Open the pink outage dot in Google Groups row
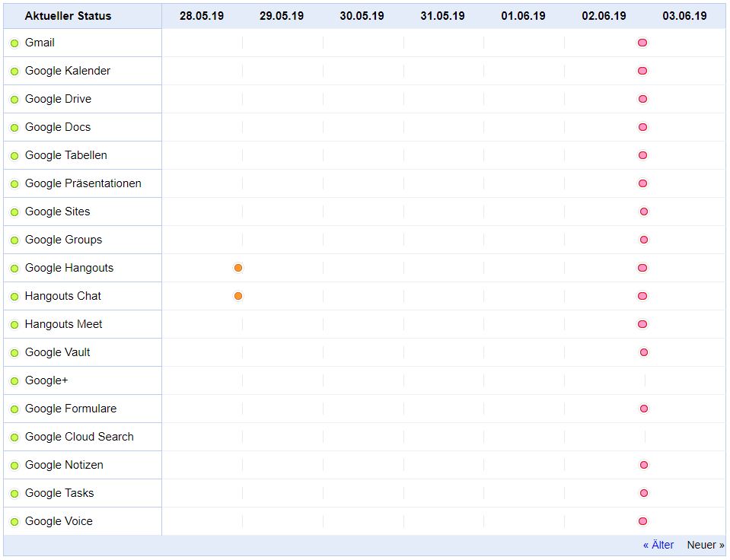 click(644, 240)
